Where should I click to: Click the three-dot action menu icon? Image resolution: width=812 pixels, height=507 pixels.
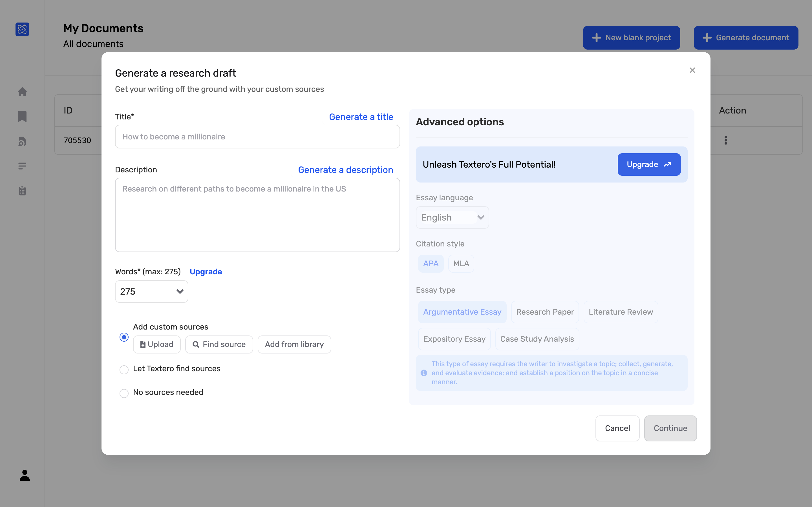tap(725, 140)
